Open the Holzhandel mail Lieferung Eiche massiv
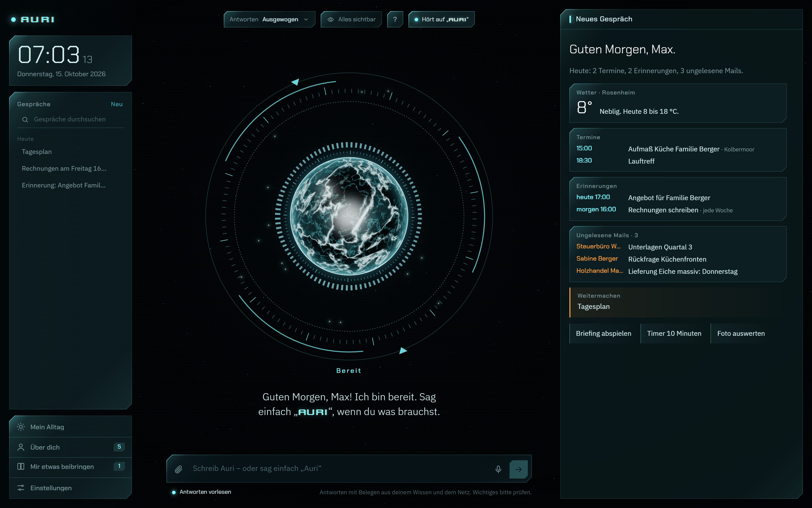Screen dimensions: 812x508 (678, 271)
